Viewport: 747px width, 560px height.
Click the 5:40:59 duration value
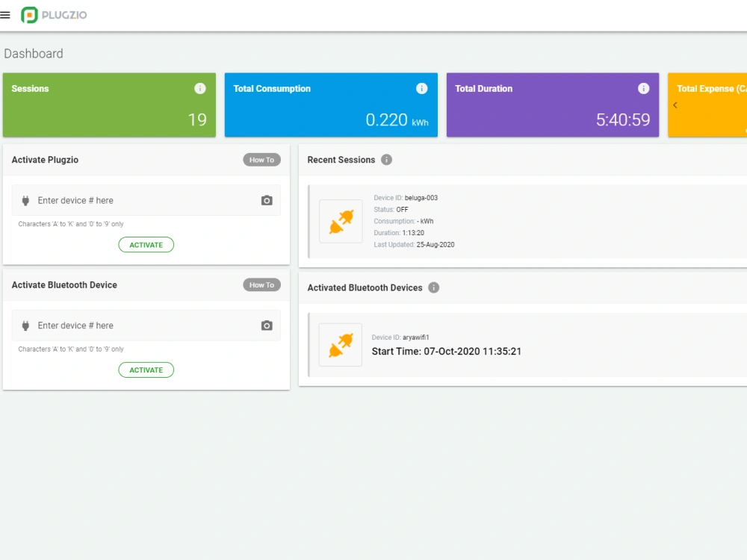click(x=623, y=120)
